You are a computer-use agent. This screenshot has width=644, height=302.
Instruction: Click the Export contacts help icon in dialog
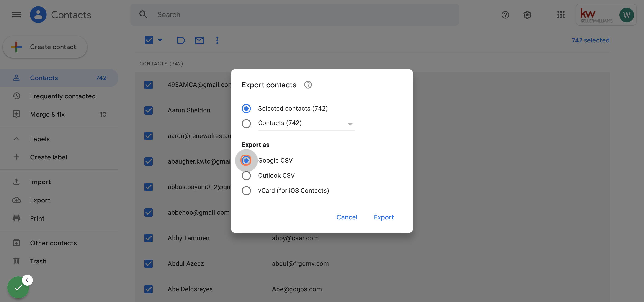coord(308,85)
